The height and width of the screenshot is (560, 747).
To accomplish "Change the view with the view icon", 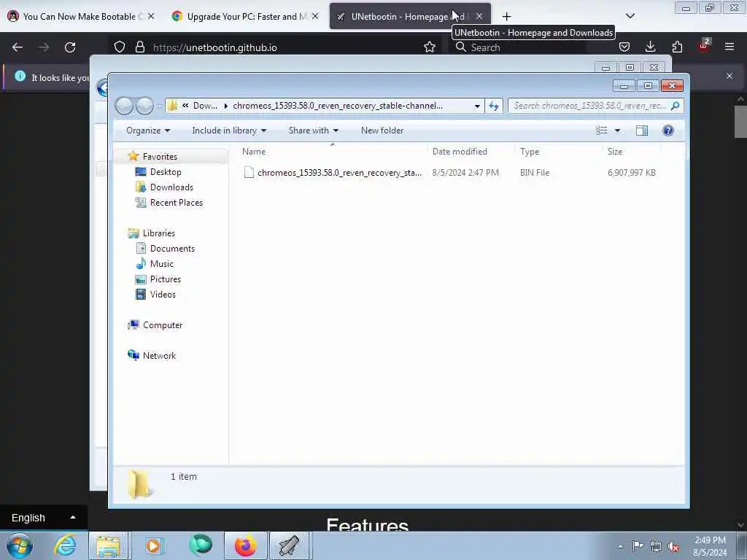I will (601, 131).
